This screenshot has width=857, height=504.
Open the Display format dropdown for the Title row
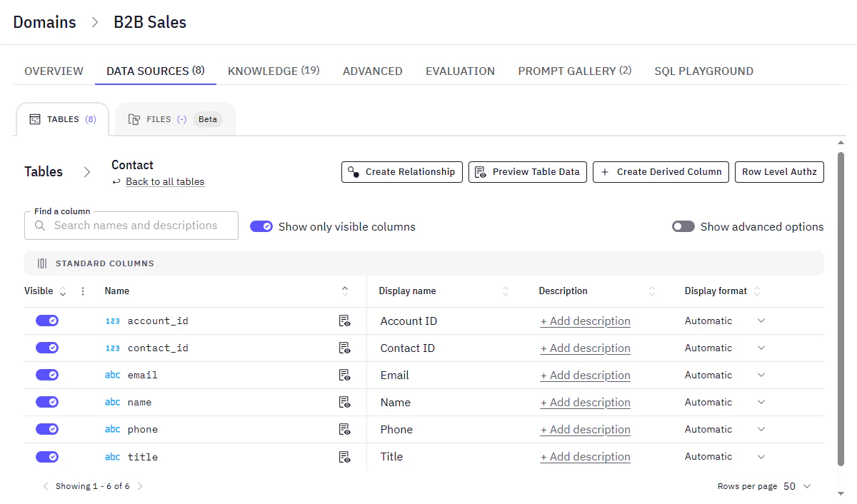click(761, 456)
